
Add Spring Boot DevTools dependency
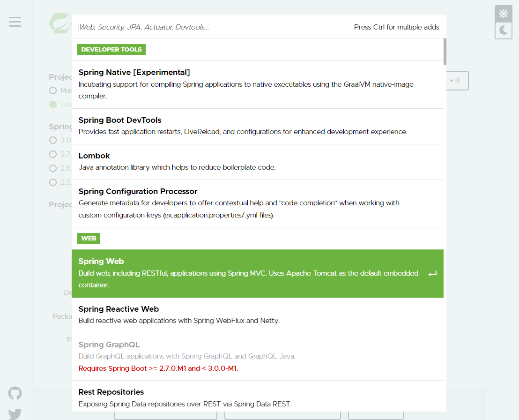(x=258, y=126)
